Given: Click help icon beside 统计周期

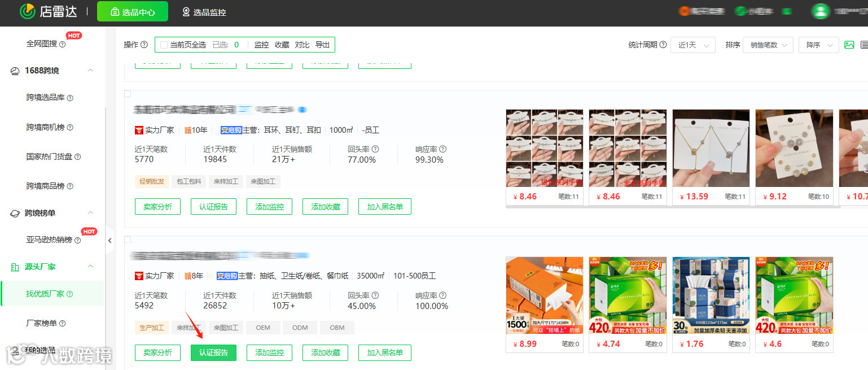Looking at the screenshot, I should (663, 45).
